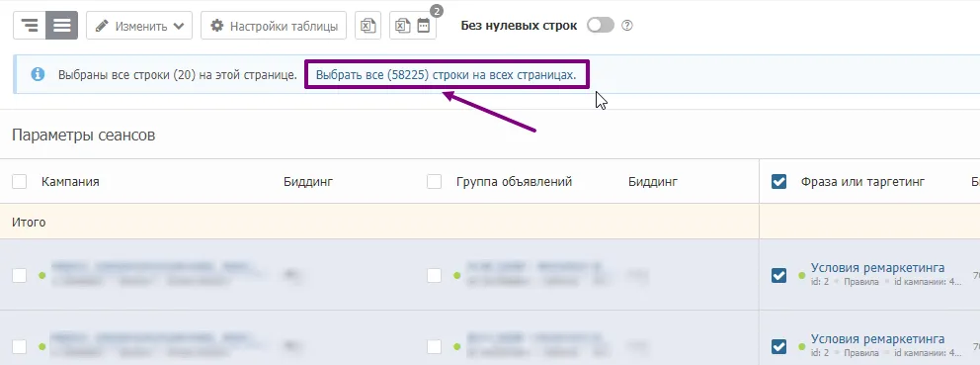Image resolution: width=980 pixels, height=365 pixels.
Task: Click Биддинг header next to Кампания
Action: (308, 182)
